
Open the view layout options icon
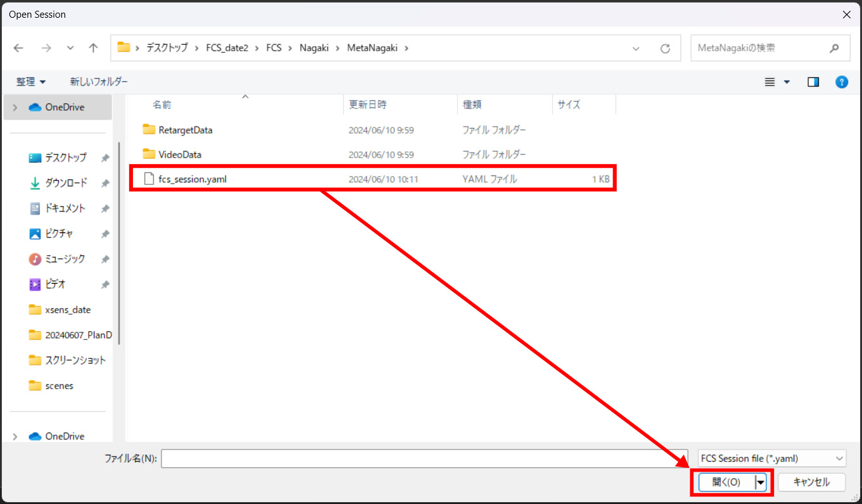point(776,82)
